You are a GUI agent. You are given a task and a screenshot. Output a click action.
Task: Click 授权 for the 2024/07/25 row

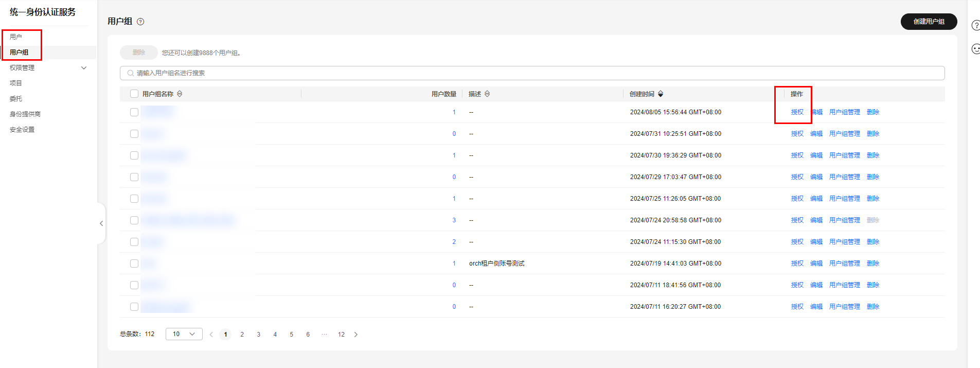[797, 199]
